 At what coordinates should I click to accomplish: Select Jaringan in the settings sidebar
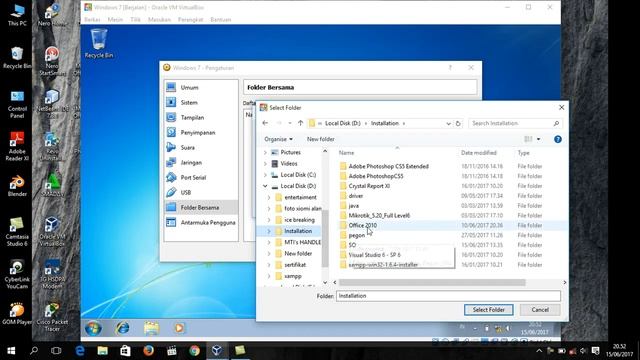click(201, 162)
